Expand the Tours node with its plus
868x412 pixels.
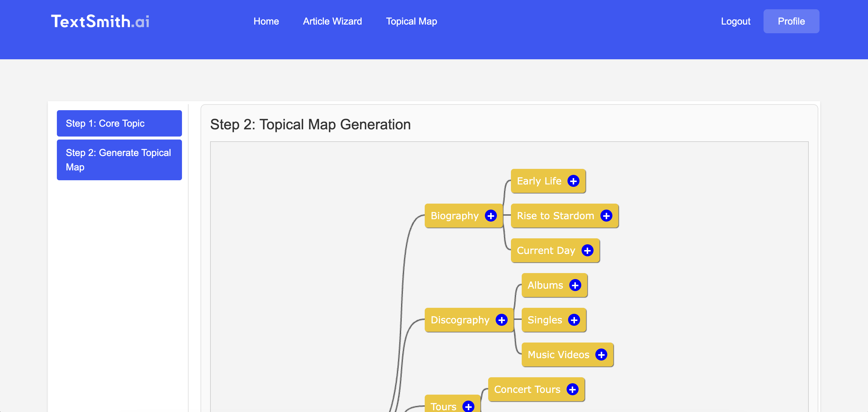tap(468, 406)
